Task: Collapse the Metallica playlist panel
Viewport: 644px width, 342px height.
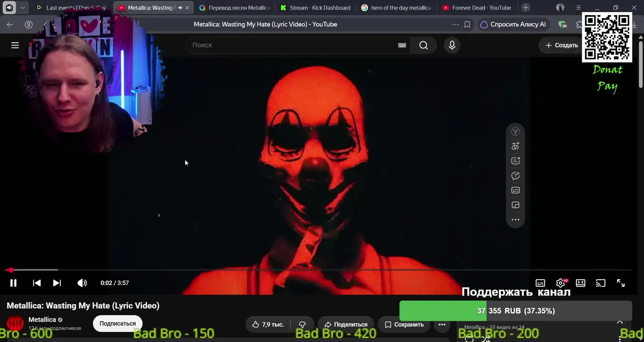Action: (620, 322)
